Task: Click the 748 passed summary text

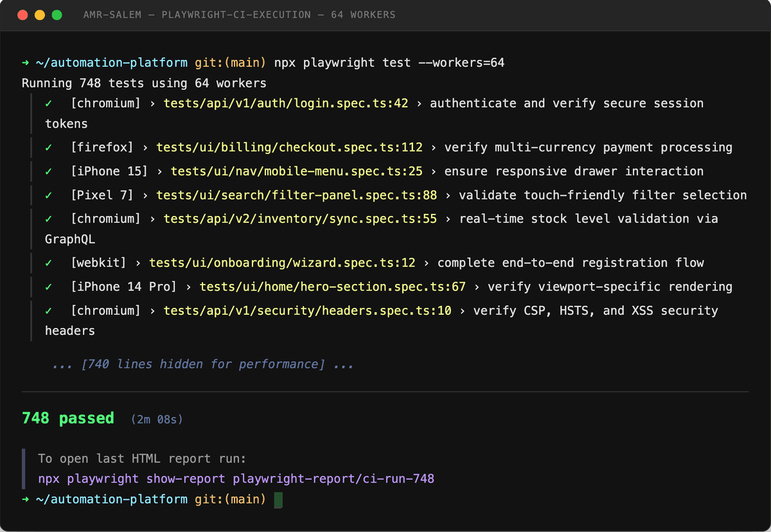Action: click(67, 418)
